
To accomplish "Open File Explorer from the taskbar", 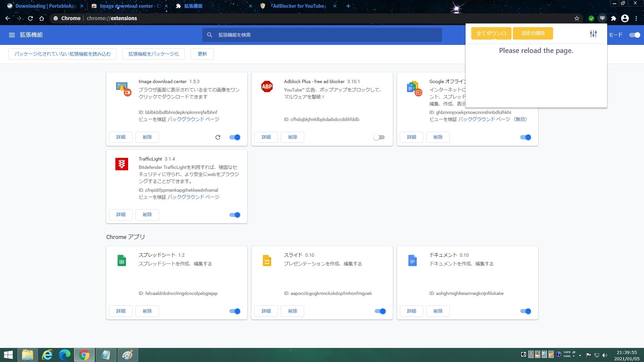I will point(28,355).
